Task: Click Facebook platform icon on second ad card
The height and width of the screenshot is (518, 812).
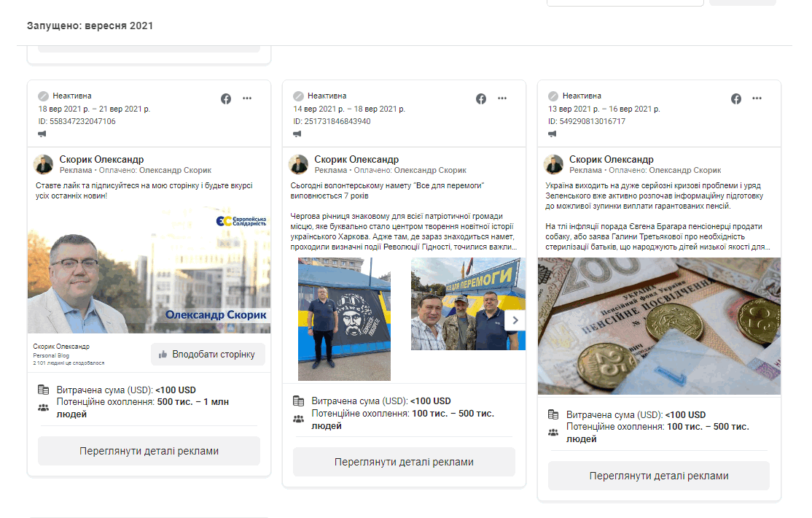Action: point(481,98)
